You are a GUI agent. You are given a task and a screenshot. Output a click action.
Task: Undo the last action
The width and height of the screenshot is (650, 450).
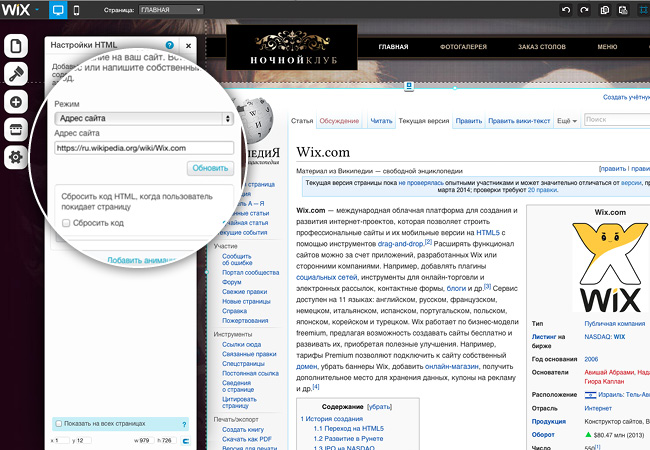[x=566, y=10]
